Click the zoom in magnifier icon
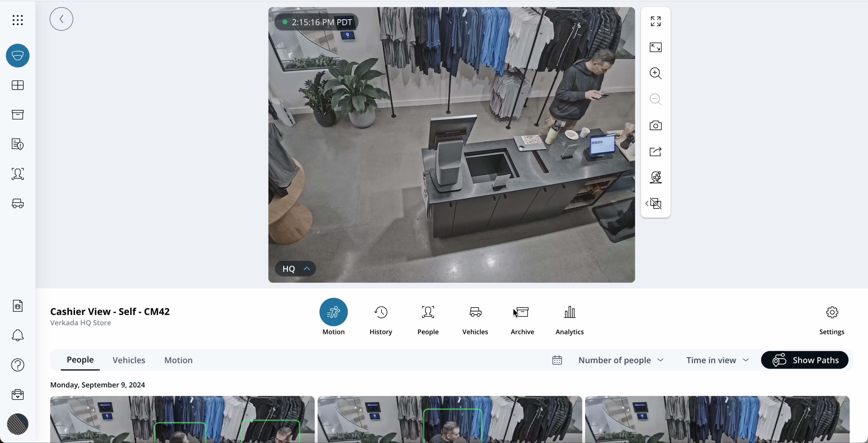 point(655,73)
